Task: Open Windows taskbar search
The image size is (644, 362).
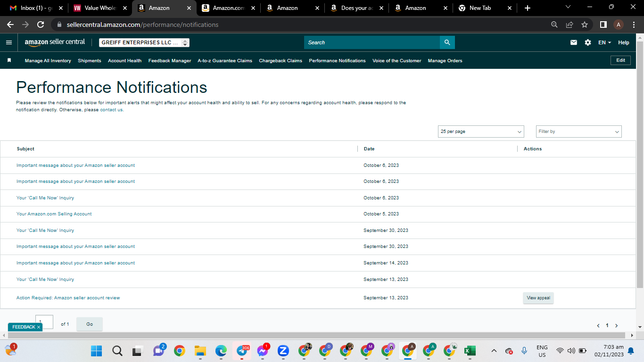Action: [117, 351]
